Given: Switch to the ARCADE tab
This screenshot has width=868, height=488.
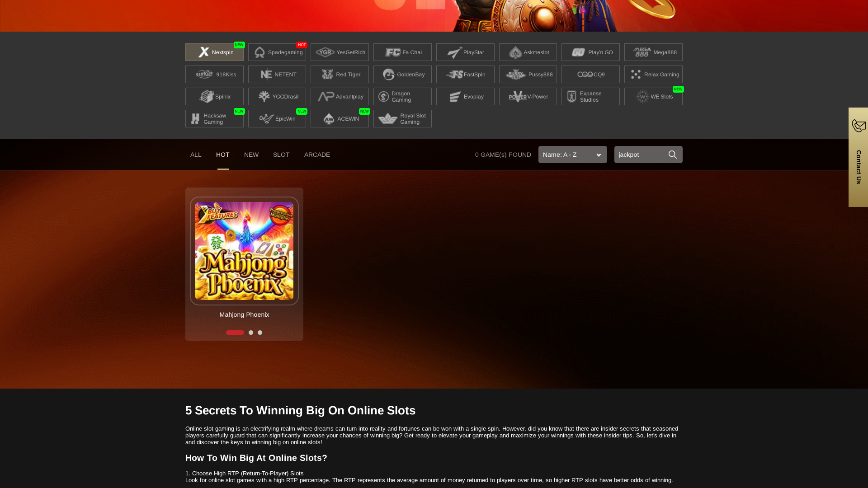Looking at the screenshot, I should tap(317, 154).
